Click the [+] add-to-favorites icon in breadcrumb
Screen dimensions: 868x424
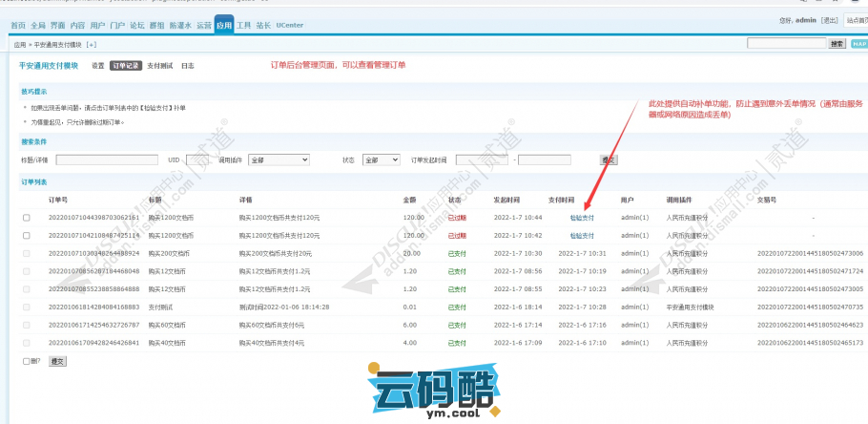point(92,44)
